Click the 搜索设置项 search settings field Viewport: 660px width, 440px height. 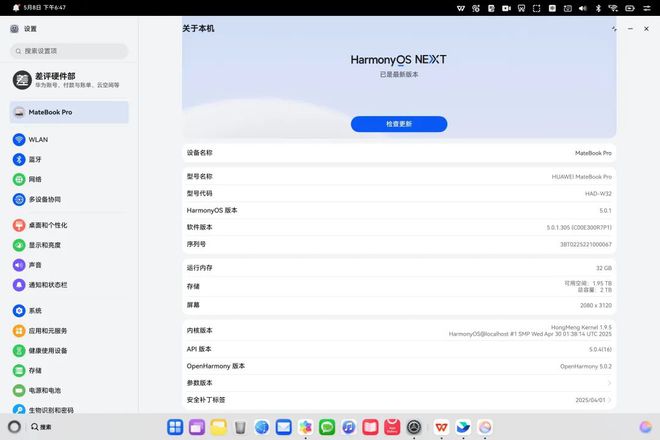[69, 51]
